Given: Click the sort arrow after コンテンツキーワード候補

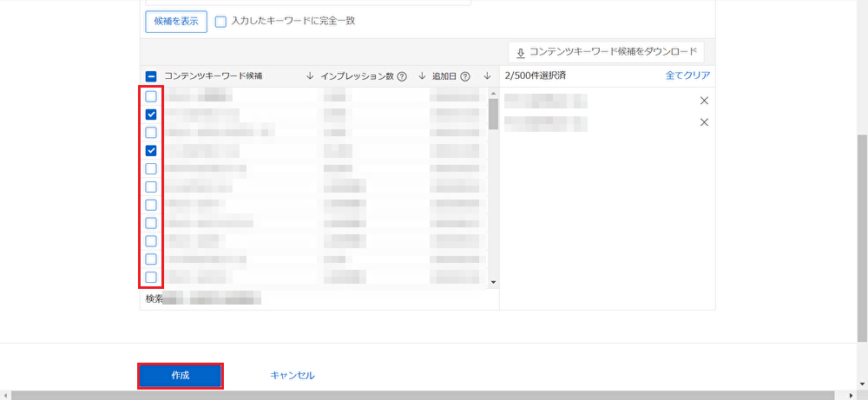Looking at the screenshot, I should [310, 76].
